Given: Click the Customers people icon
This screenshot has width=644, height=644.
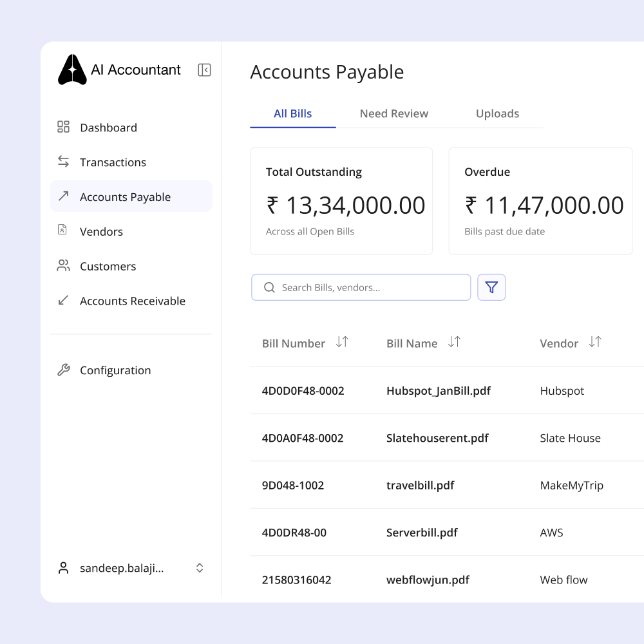Looking at the screenshot, I should point(63,265).
